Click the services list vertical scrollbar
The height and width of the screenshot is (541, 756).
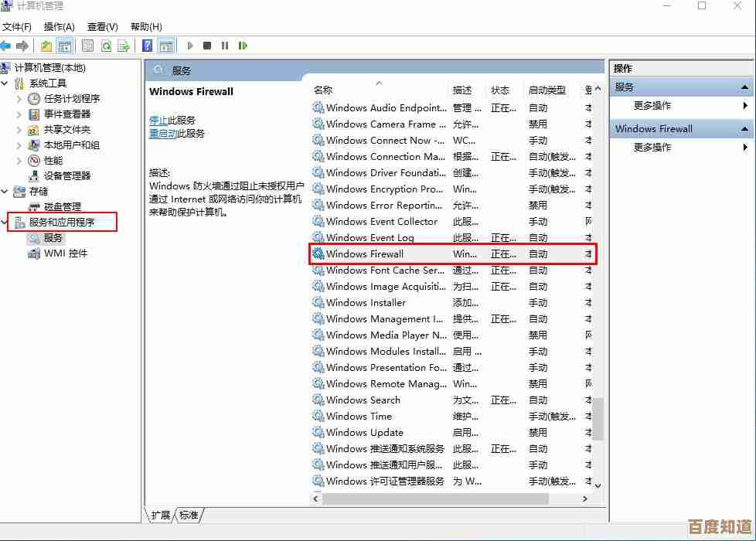(x=598, y=417)
